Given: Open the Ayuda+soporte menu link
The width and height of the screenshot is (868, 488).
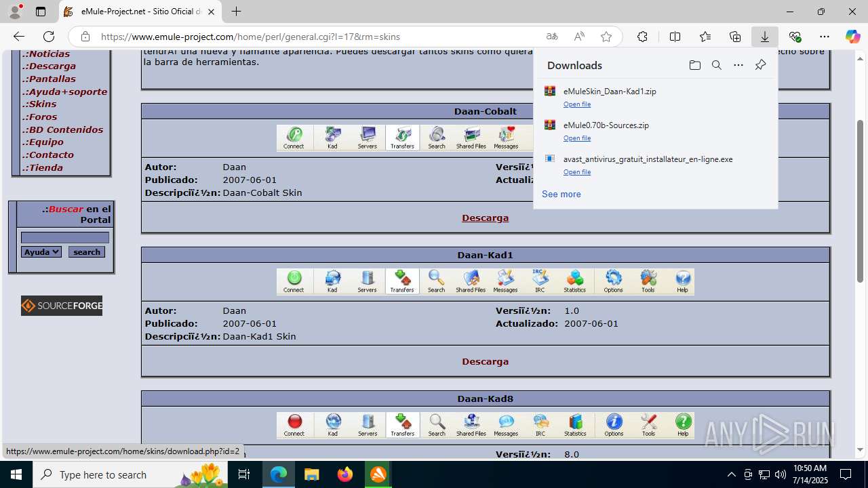Looking at the screenshot, I should tap(65, 91).
